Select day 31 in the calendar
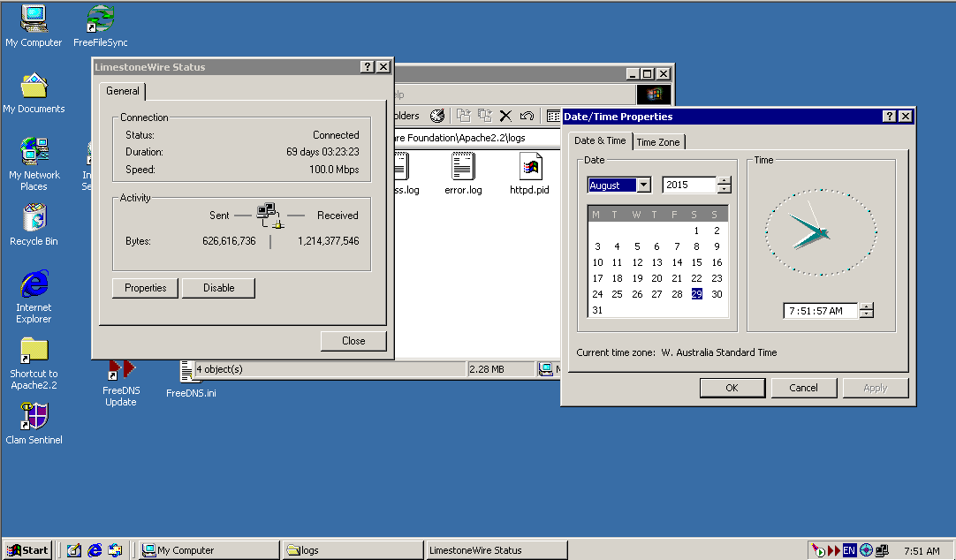Screen dimensions: 956x560 tap(597, 310)
